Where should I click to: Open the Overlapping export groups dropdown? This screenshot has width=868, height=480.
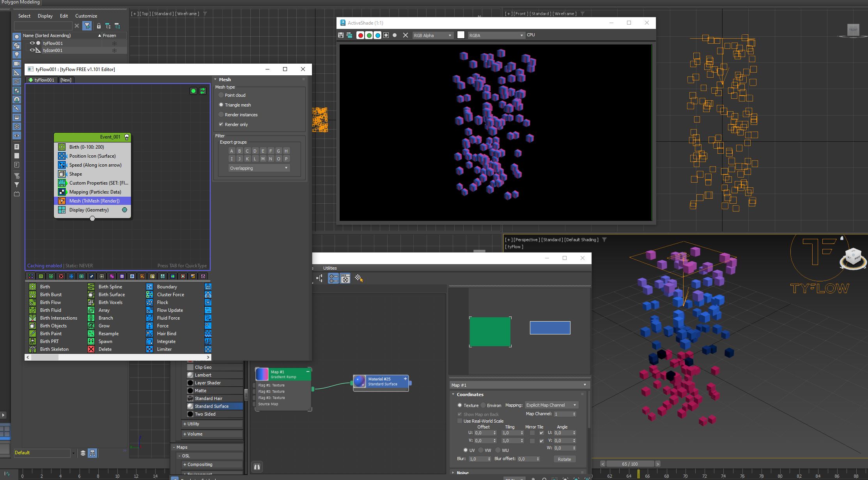tap(259, 168)
